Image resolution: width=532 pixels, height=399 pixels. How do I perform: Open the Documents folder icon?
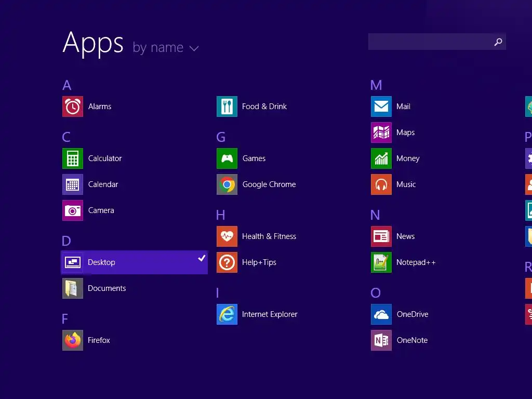point(73,288)
